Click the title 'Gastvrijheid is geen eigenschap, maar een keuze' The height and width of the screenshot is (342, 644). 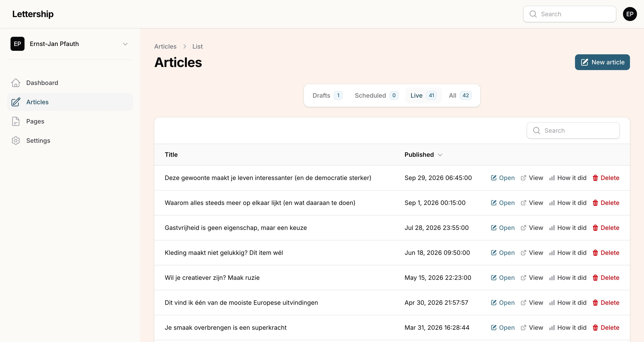235,228
